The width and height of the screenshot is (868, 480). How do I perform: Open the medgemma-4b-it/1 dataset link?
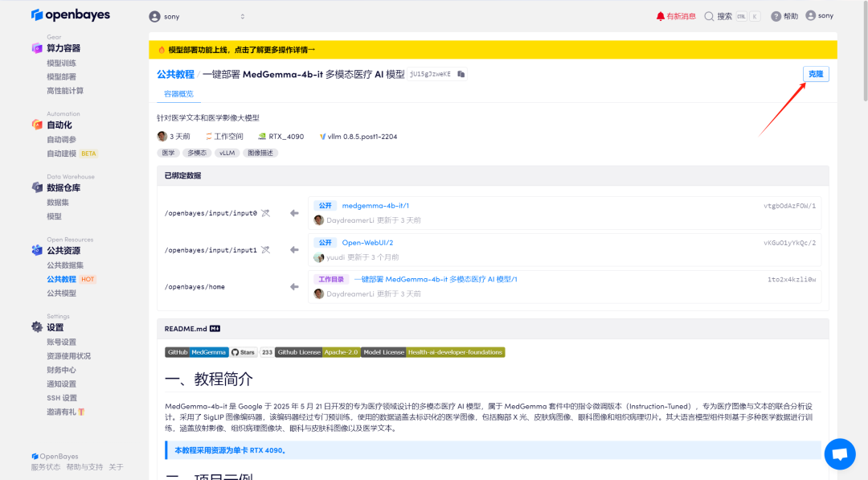(375, 205)
